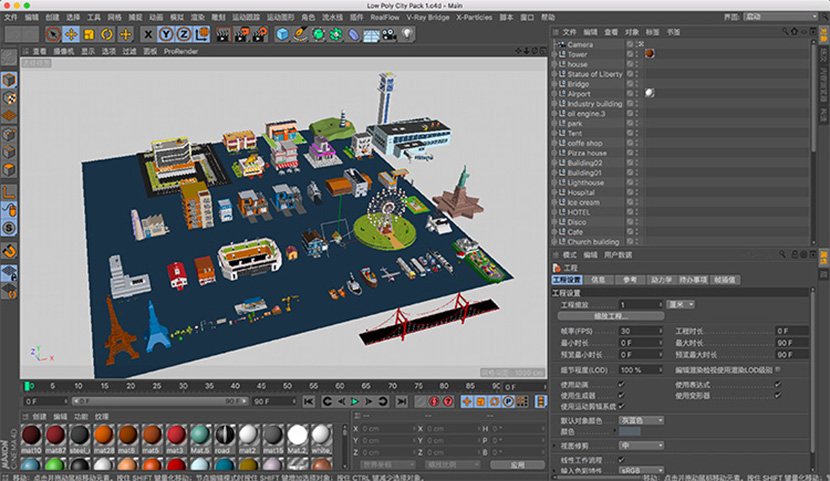This screenshot has width=830, height=481.
Task: Activate the Move tool
Action: pos(71,34)
